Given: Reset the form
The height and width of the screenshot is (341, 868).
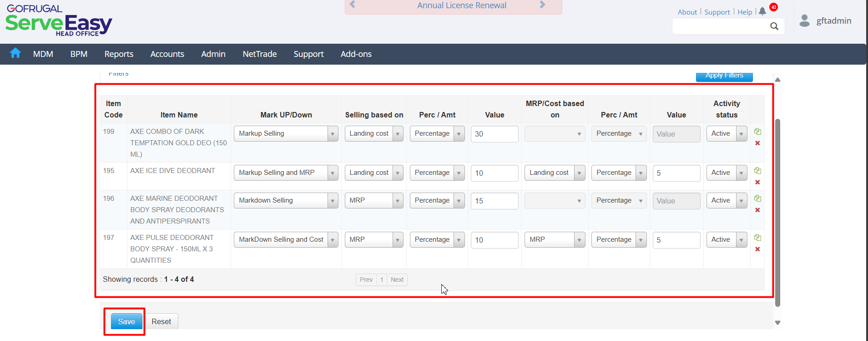Looking at the screenshot, I should (x=161, y=321).
